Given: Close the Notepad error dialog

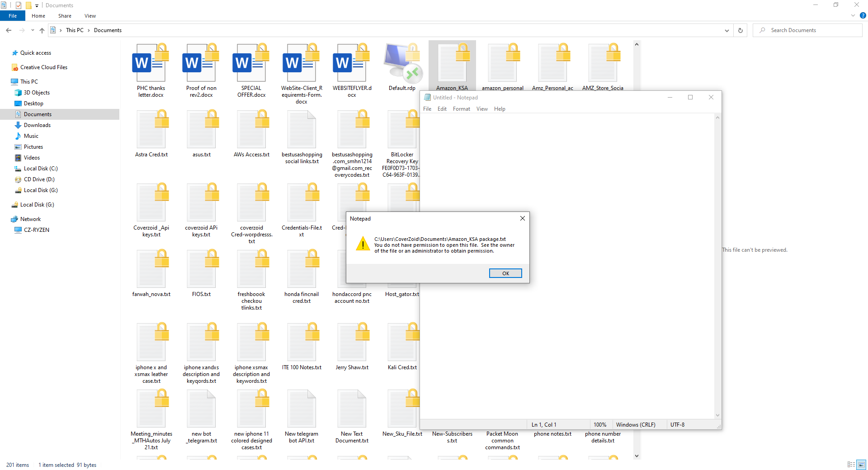Looking at the screenshot, I should tap(523, 218).
